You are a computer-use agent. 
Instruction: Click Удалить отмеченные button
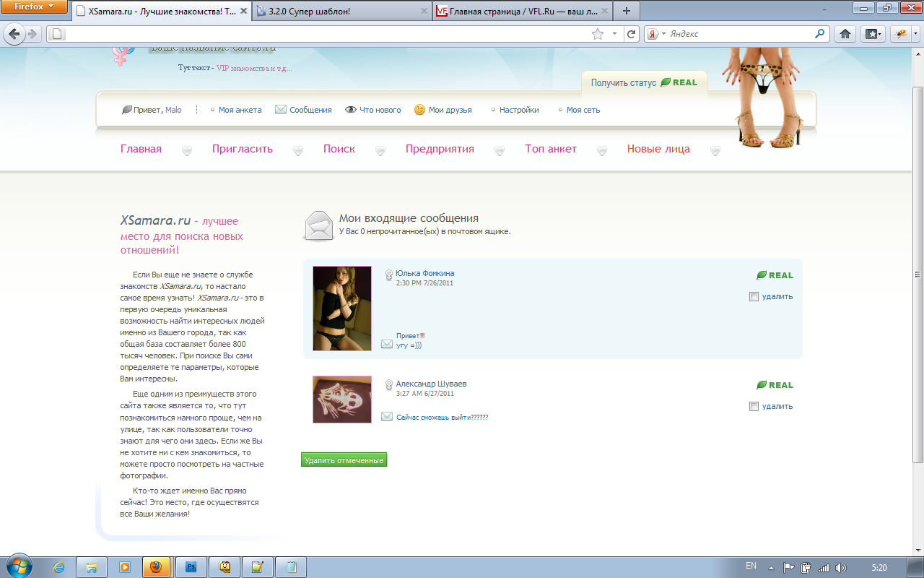click(344, 460)
